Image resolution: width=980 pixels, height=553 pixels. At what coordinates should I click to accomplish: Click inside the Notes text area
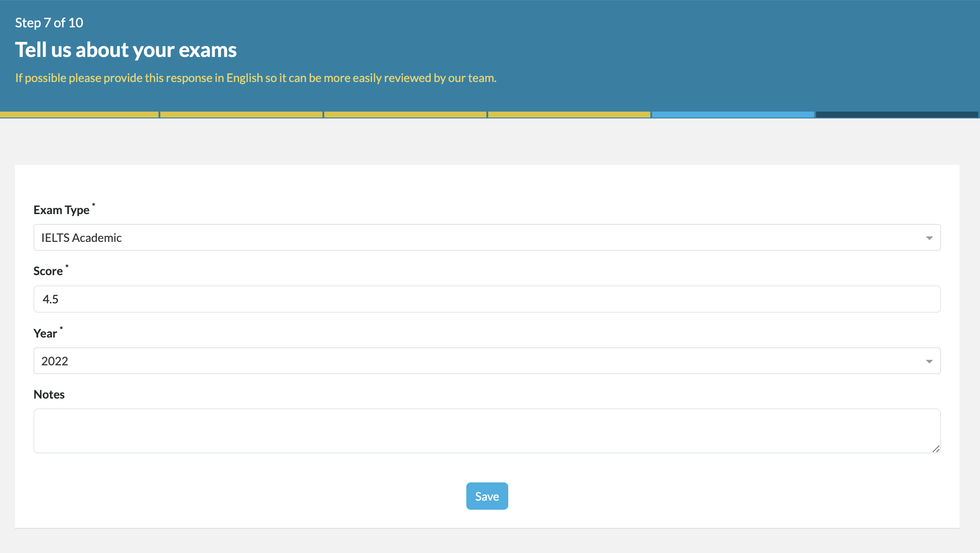[487, 430]
